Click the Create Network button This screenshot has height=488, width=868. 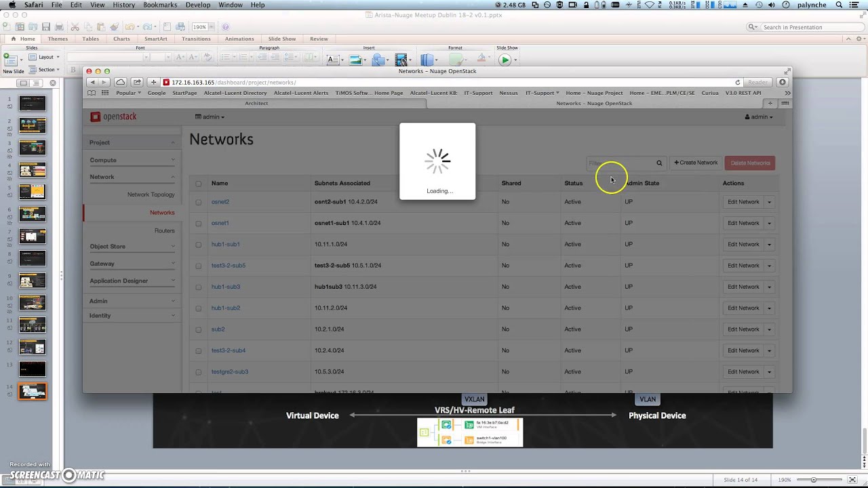point(696,163)
